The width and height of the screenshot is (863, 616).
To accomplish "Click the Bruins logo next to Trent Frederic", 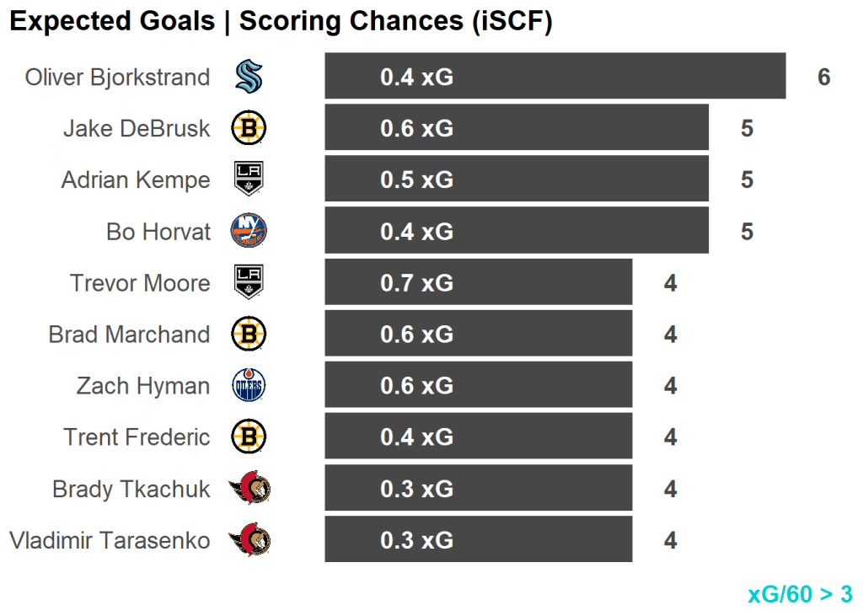I will 249,437.
